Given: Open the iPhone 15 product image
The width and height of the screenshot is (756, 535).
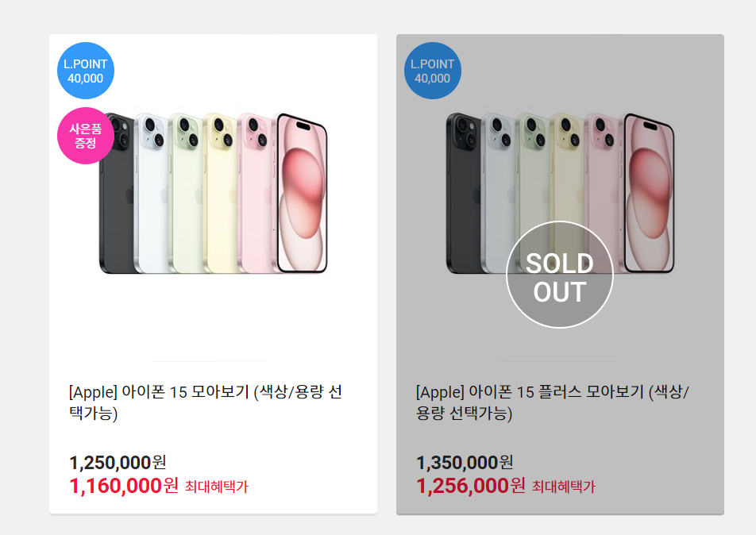Looking at the screenshot, I should click(213, 193).
